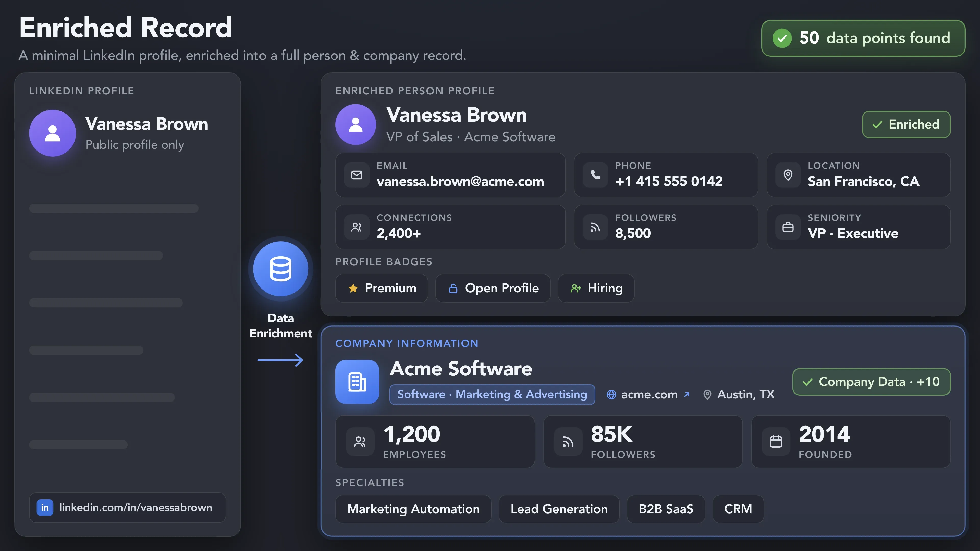Click the phone number +1 415 555 0142
The width and height of the screenshot is (980, 551).
click(x=669, y=181)
